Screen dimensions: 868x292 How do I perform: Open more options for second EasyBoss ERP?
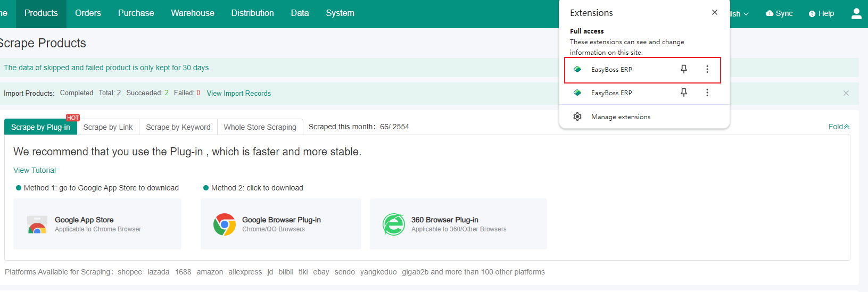(707, 93)
